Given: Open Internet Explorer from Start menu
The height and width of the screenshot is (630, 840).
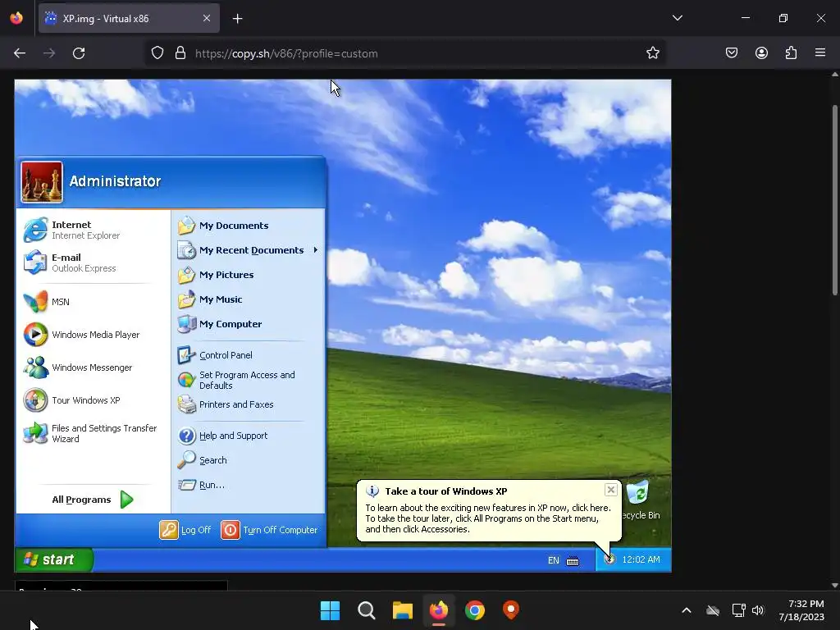Looking at the screenshot, I should click(72, 230).
